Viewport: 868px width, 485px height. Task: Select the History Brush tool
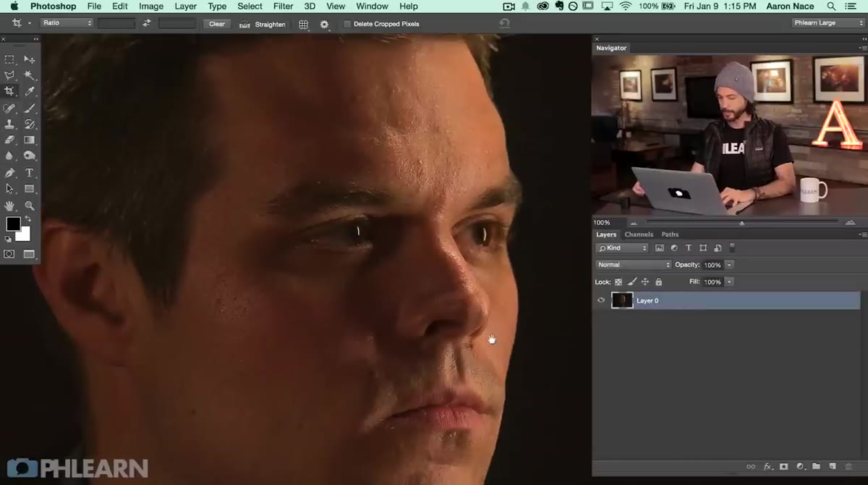tap(30, 124)
